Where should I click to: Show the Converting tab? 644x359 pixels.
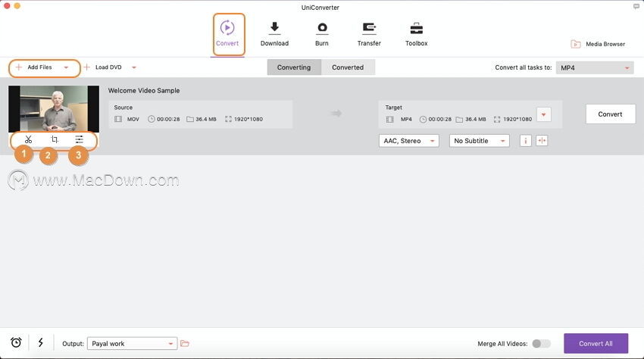click(294, 67)
